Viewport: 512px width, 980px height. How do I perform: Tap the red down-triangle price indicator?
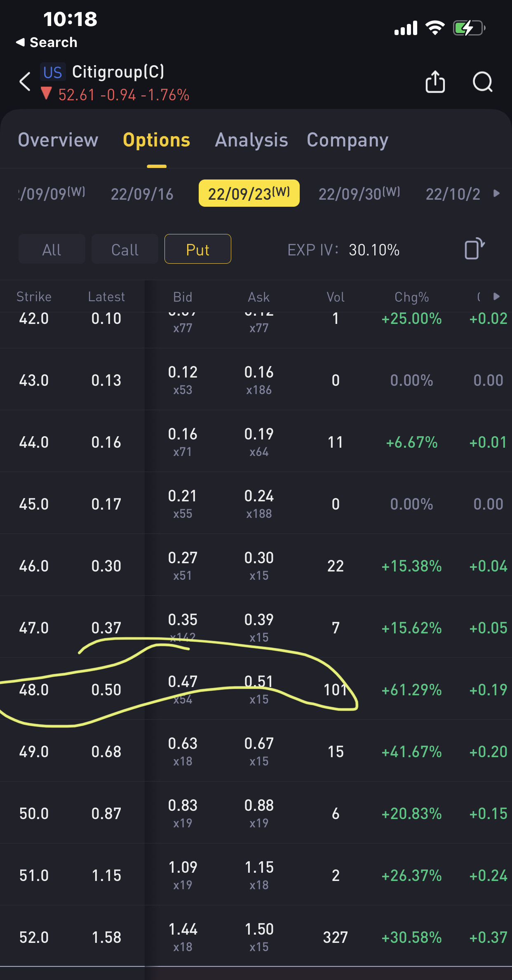pyautogui.click(x=47, y=94)
